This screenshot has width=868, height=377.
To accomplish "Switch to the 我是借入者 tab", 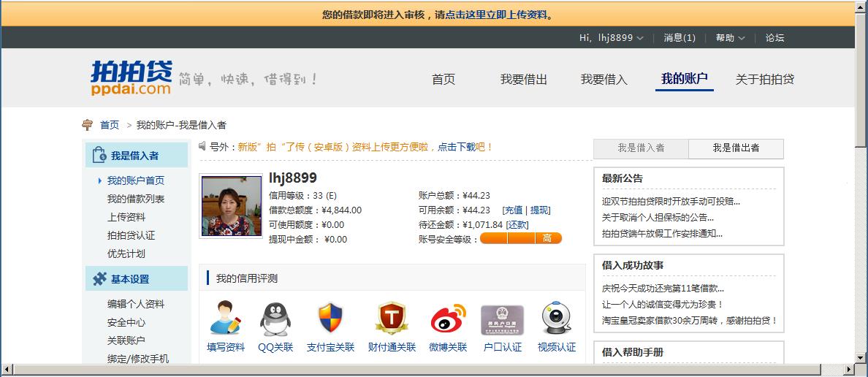I will (641, 148).
